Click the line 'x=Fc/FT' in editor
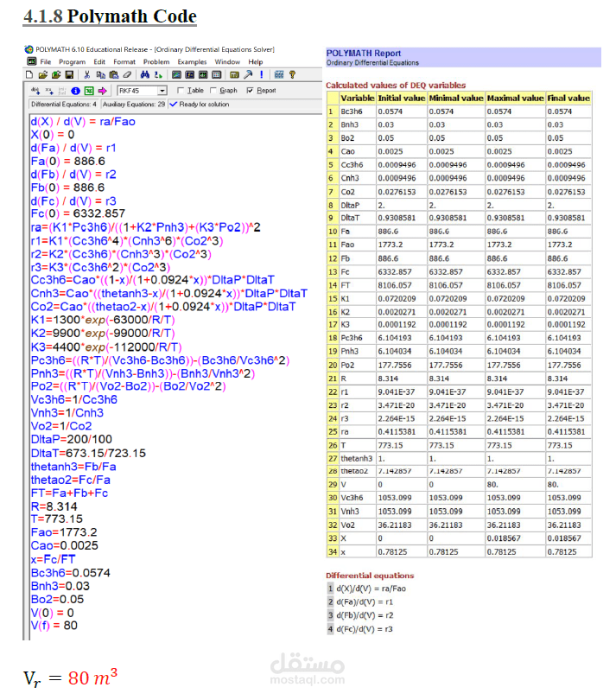Screen dimensions: 616x700 (53, 559)
